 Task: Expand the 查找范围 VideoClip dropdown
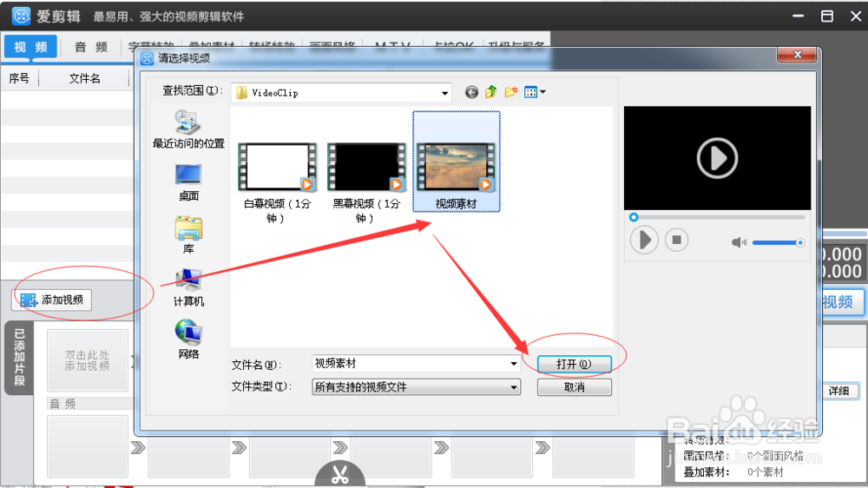click(x=444, y=93)
